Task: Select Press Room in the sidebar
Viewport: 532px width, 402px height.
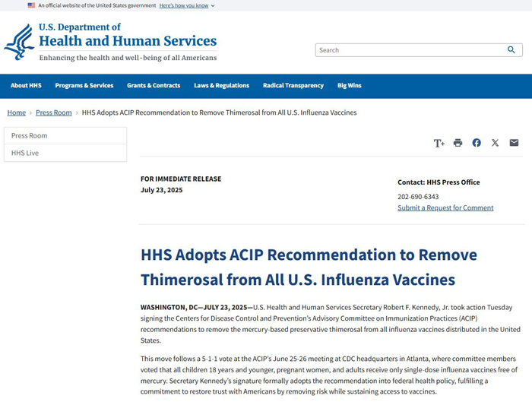Action: pos(65,136)
